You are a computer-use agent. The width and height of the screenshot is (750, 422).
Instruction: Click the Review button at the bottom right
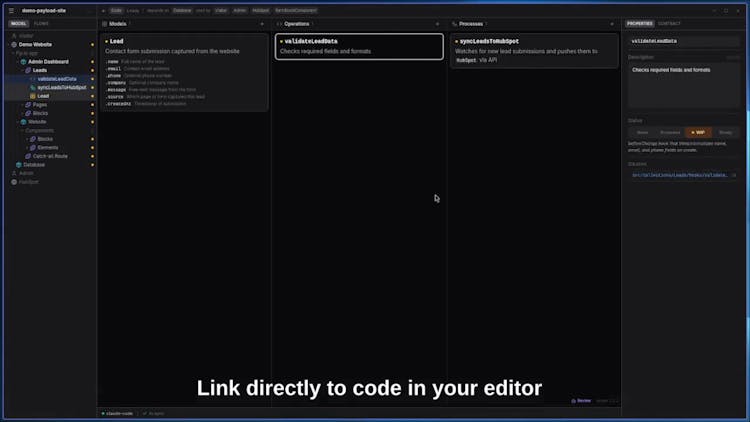click(581, 400)
